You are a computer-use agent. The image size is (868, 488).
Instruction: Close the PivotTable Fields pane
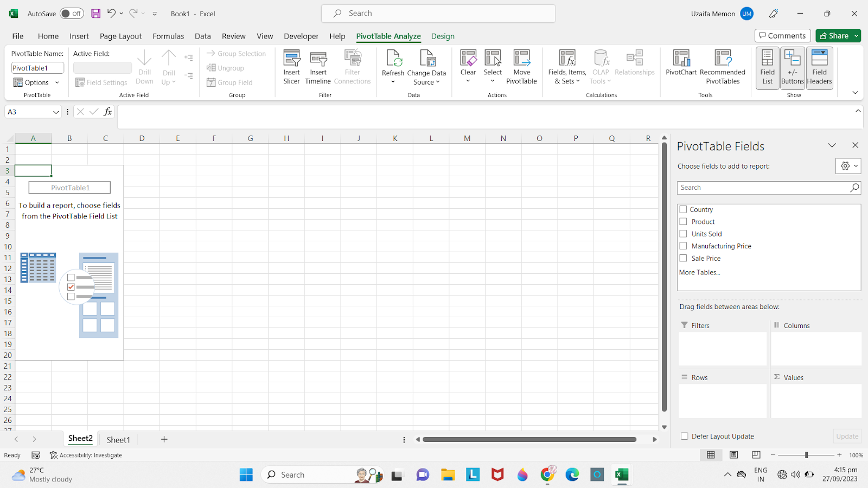click(855, 145)
